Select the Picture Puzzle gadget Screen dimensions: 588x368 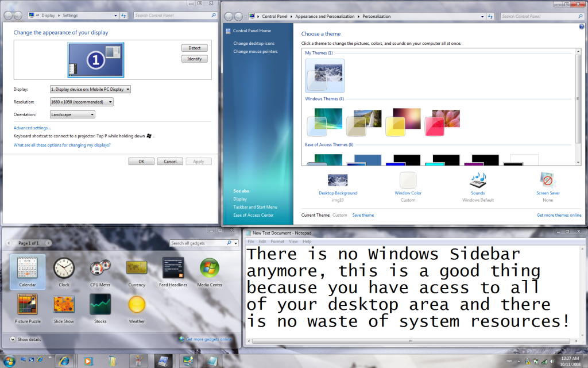point(28,308)
